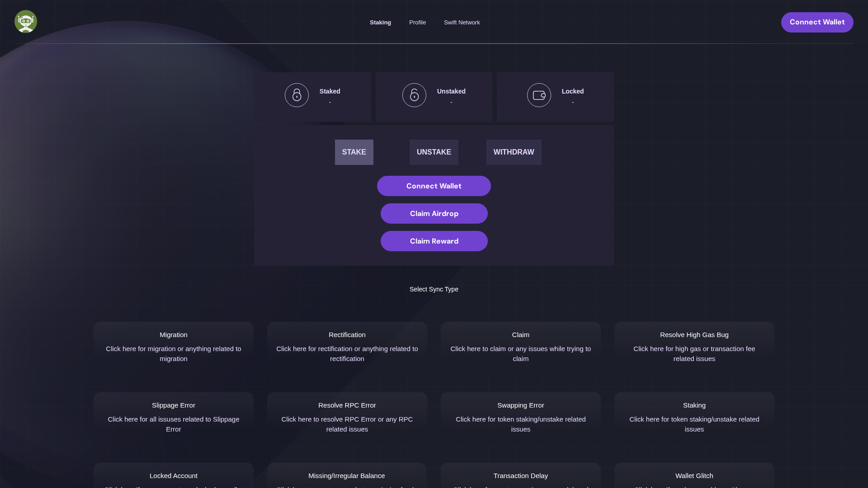Choose the Rectification sync card

click(347, 349)
